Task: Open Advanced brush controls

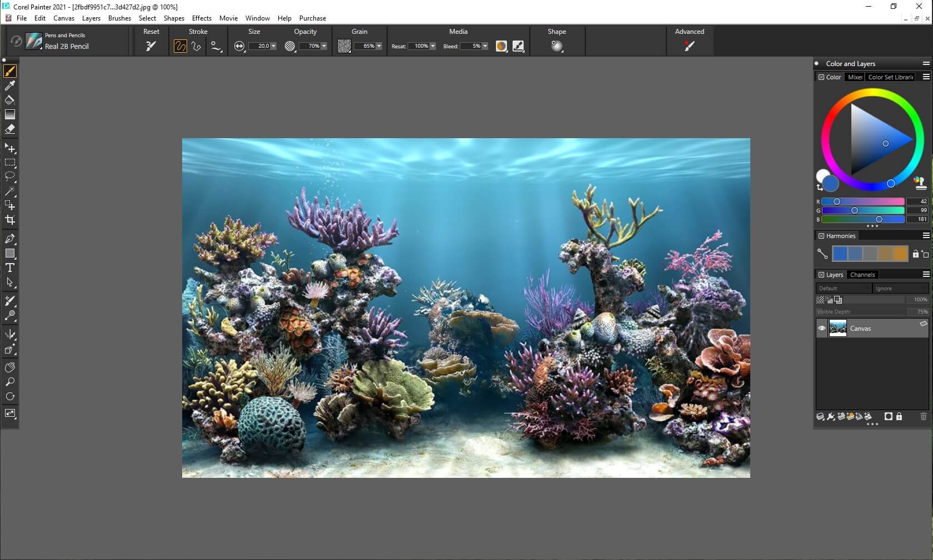Action: pyautogui.click(x=689, y=46)
